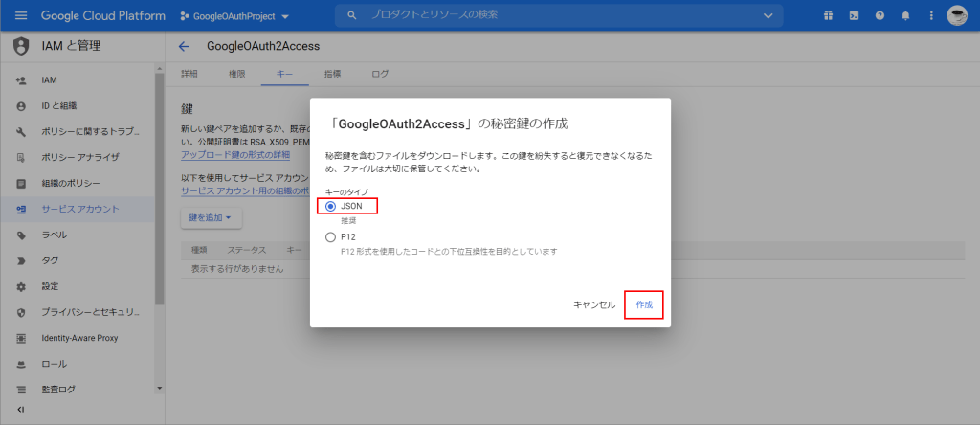Open the hamburger navigation menu
Screen dimensions: 980x425
point(21,15)
